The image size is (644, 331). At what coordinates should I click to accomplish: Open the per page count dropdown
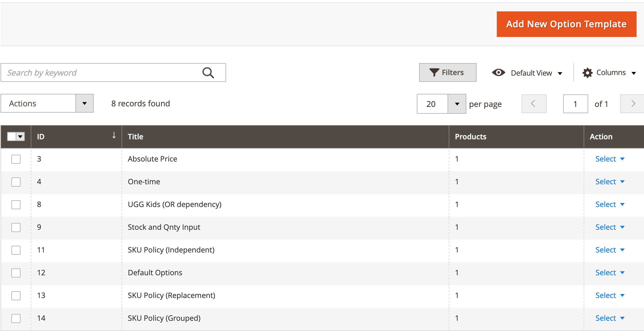point(457,104)
